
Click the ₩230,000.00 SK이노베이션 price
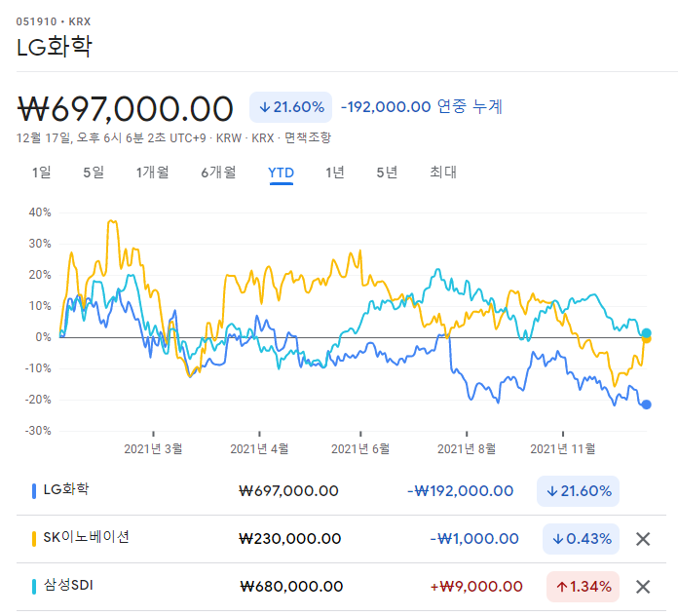pyautogui.click(x=290, y=539)
